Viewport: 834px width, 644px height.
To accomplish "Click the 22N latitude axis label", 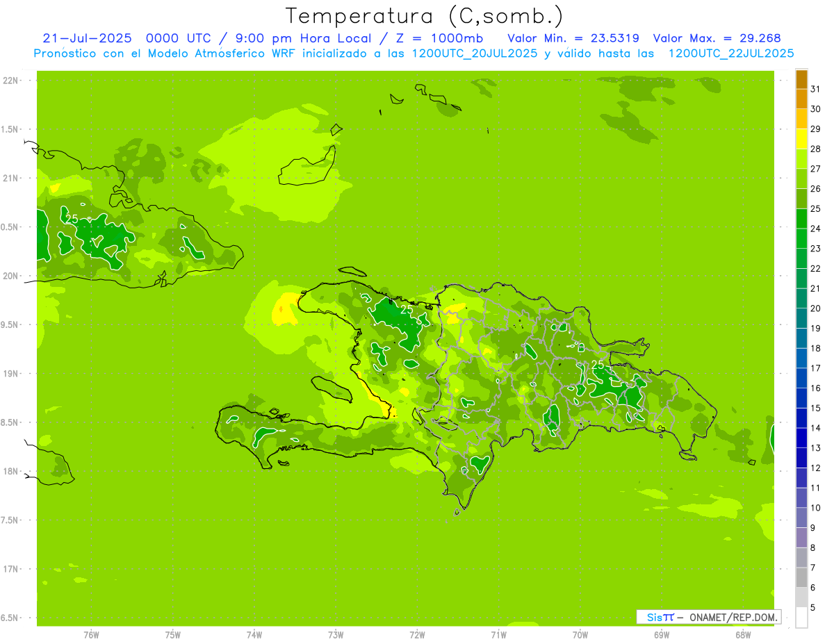I will click(x=11, y=81).
